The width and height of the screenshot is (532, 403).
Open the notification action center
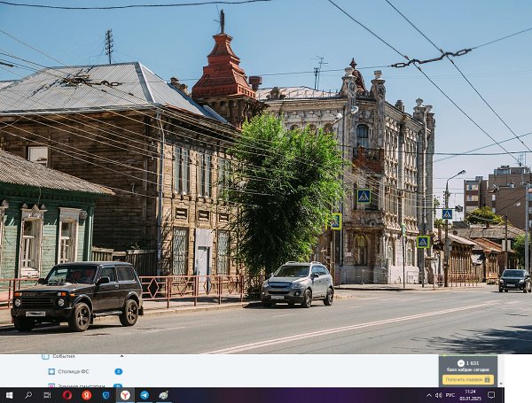(x=490, y=395)
